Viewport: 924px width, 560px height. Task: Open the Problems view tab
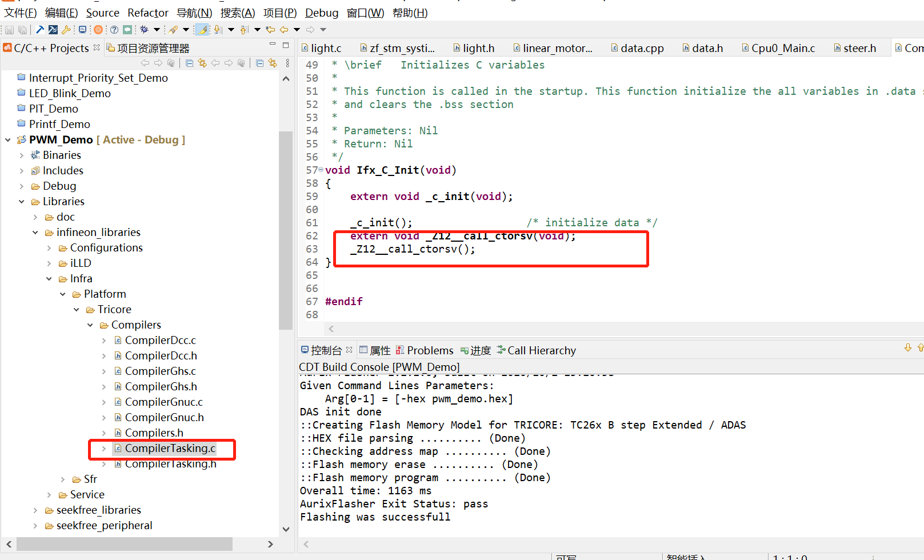pyautogui.click(x=425, y=350)
